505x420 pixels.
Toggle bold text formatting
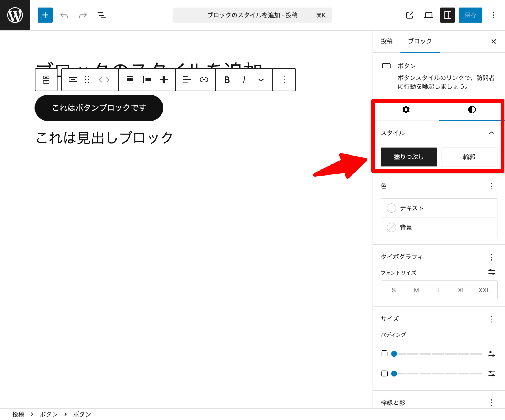tap(227, 80)
